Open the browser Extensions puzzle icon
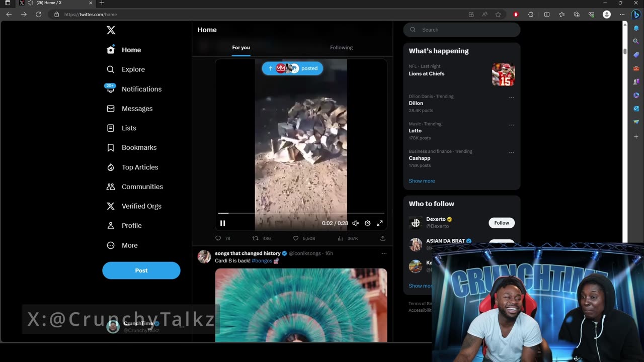 531,15
